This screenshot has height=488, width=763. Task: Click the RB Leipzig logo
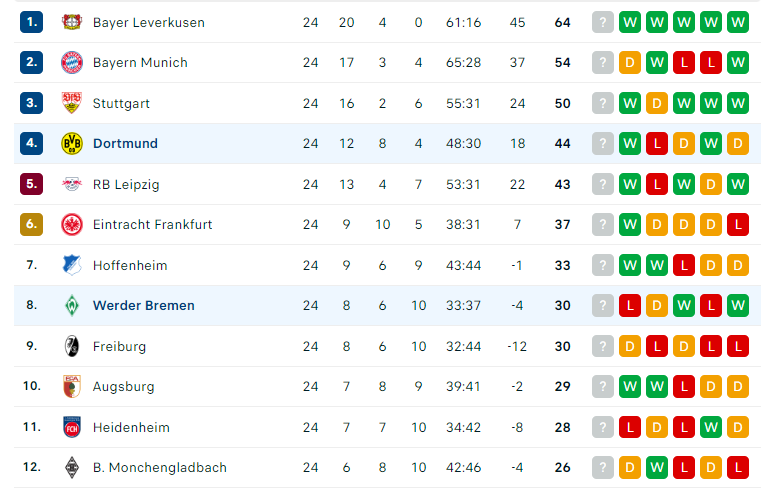[72, 184]
